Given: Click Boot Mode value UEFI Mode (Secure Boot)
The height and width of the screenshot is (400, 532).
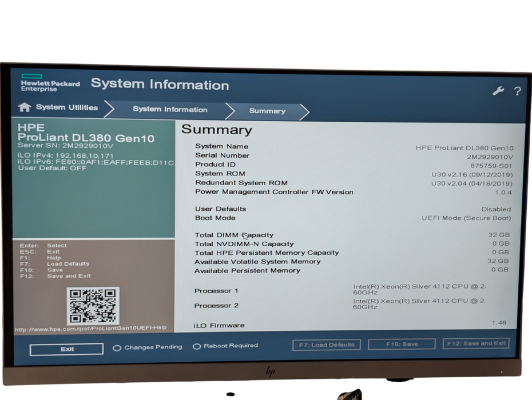Looking at the screenshot, I should (x=466, y=218).
